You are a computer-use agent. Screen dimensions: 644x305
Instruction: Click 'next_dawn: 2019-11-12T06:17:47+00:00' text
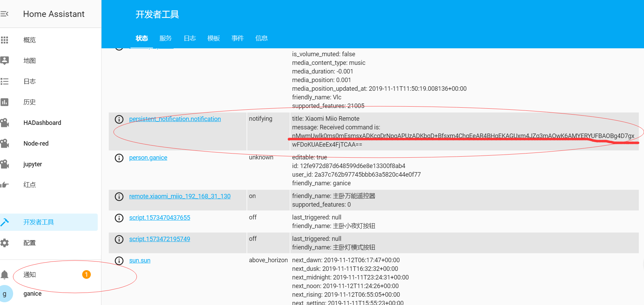(x=346, y=260)
